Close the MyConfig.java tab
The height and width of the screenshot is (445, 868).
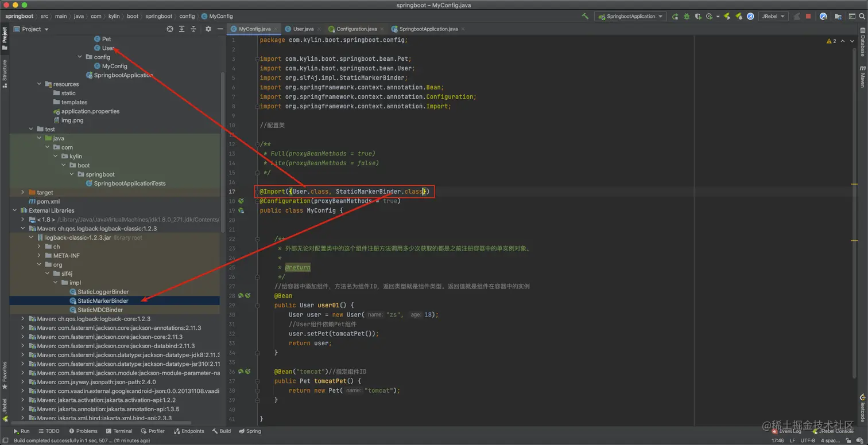tap(276, 29)
